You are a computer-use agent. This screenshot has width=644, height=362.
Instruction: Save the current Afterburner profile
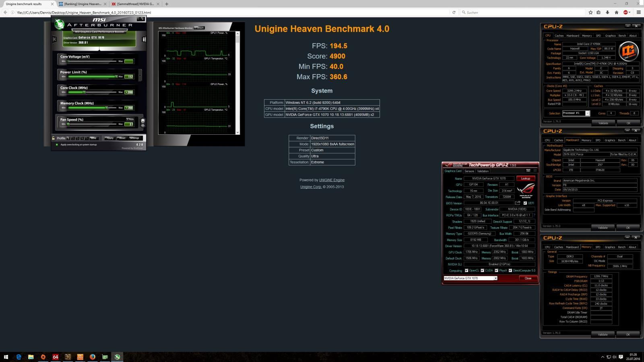coord(93,138)
